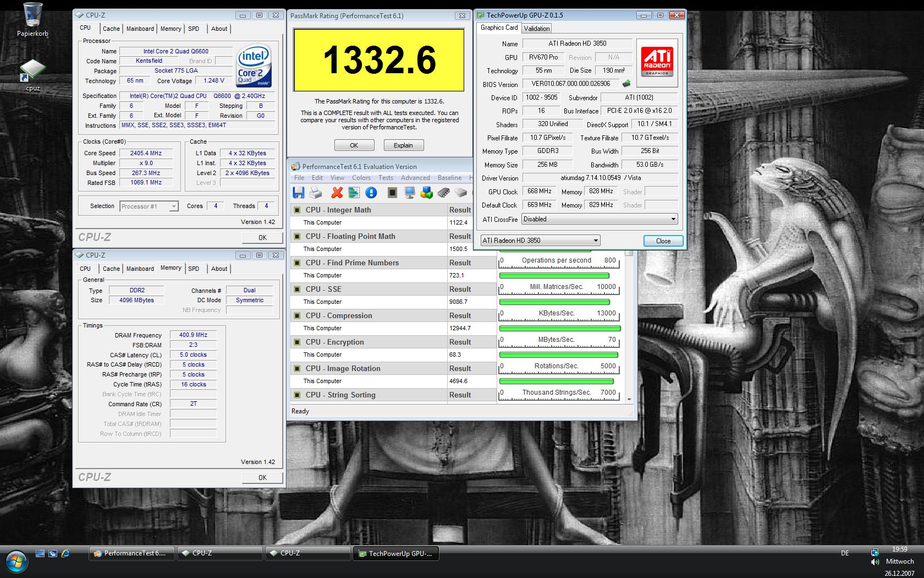
Task: Click the Save floppy icon in PerformanceTest toolbar
Action: (x=299, y=192)
